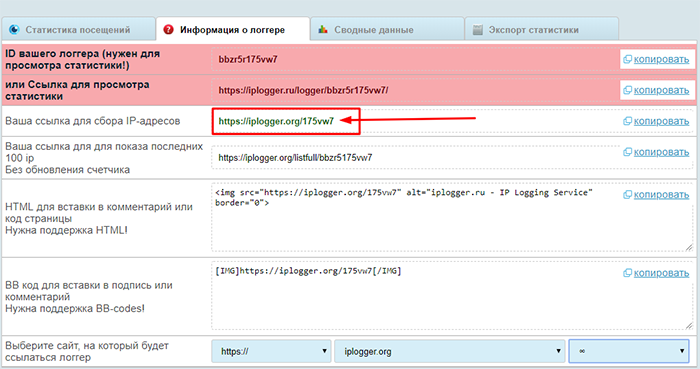Switch to Информация о логгере tab
The image size is (700, 369).
coord(233,29)
